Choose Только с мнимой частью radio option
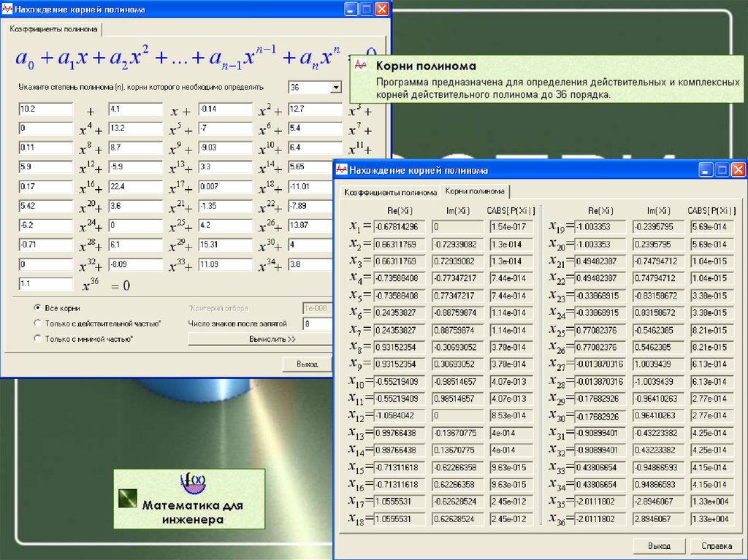Image resolution: width=748 pixels, height=560 pixels. (37, 338)
